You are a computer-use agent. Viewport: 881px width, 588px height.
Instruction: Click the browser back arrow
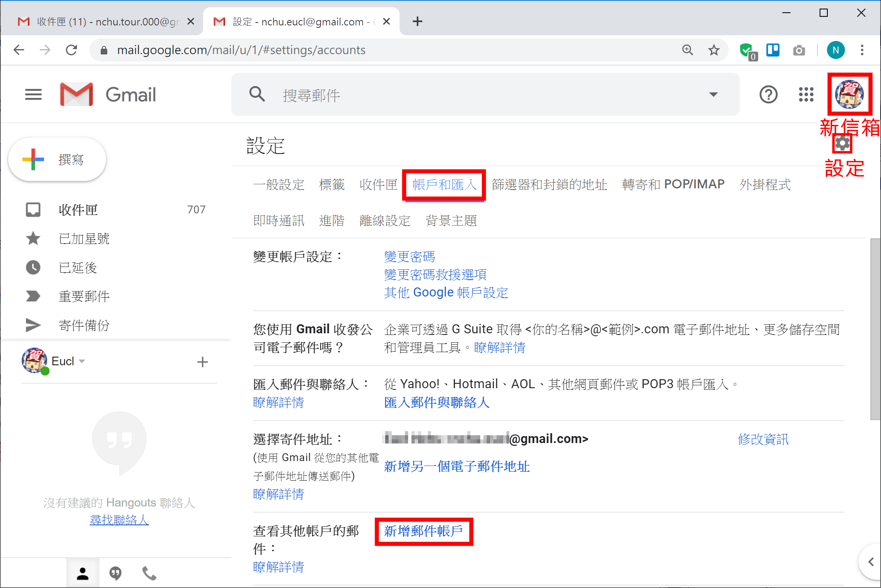(19, 50)
